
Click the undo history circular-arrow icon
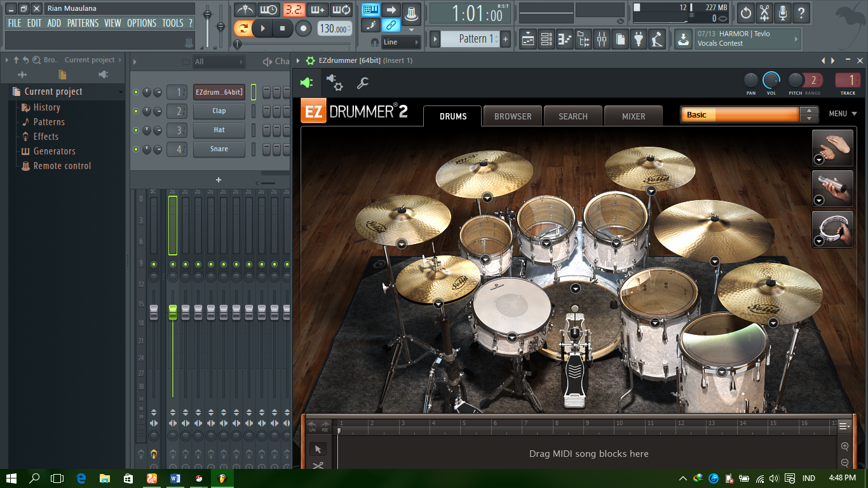746,12
